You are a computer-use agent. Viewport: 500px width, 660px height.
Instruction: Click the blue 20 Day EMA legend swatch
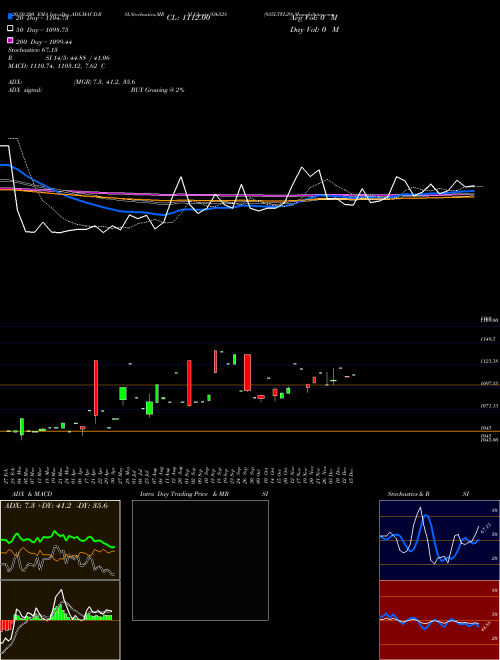[x=11, y=17]
